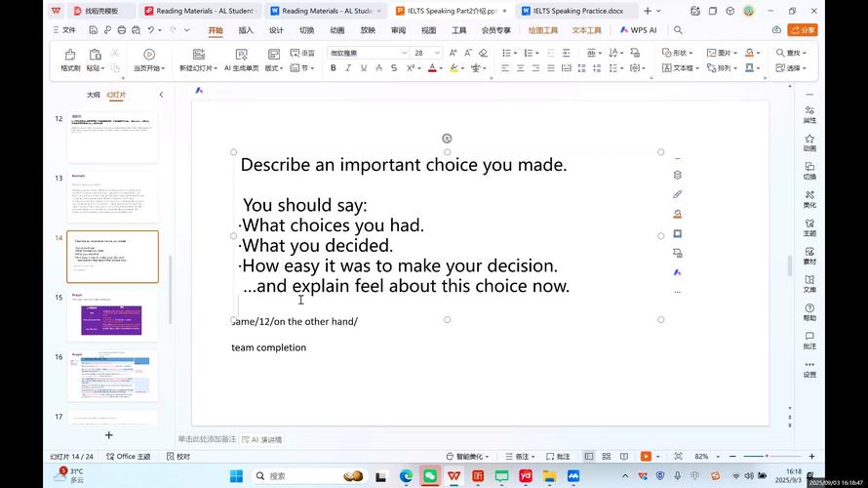Apply italic formatting to text
This screenshot has width=868, height=488.
(x=348, y=68)
